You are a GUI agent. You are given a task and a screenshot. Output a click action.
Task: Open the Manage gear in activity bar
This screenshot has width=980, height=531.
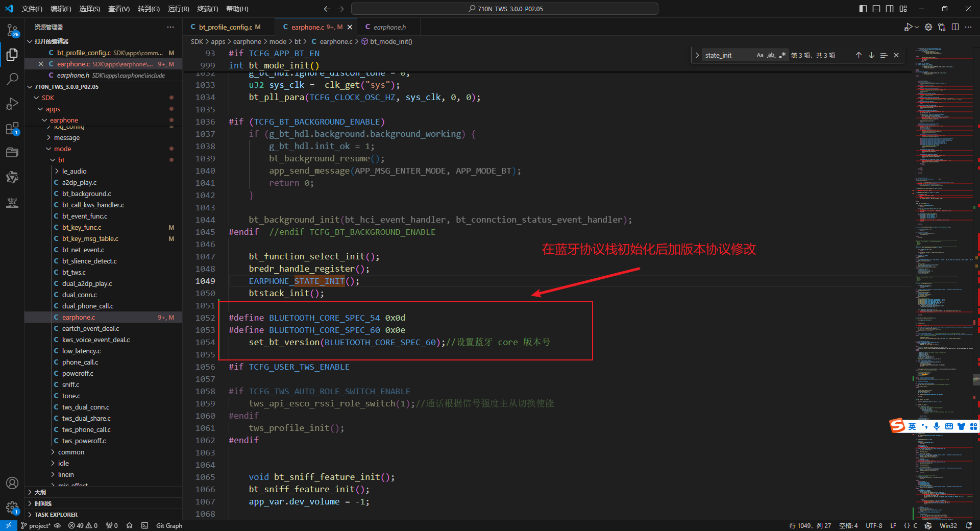pos(12,508)
